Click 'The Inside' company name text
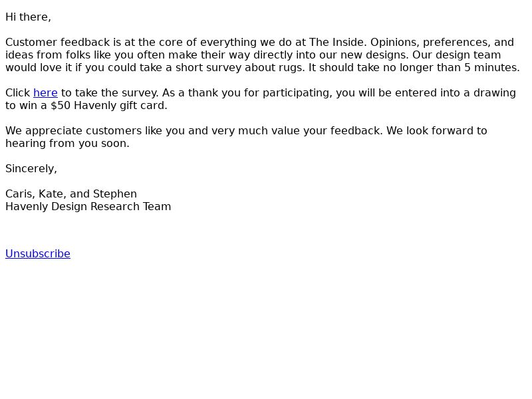 (336, 43)
